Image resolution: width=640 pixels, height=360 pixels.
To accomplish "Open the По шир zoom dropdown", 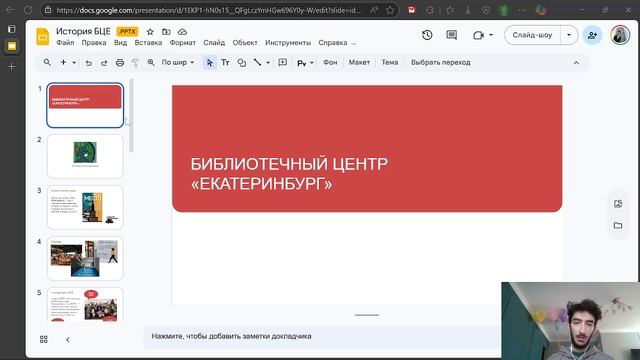I will (x=178, y=62).
